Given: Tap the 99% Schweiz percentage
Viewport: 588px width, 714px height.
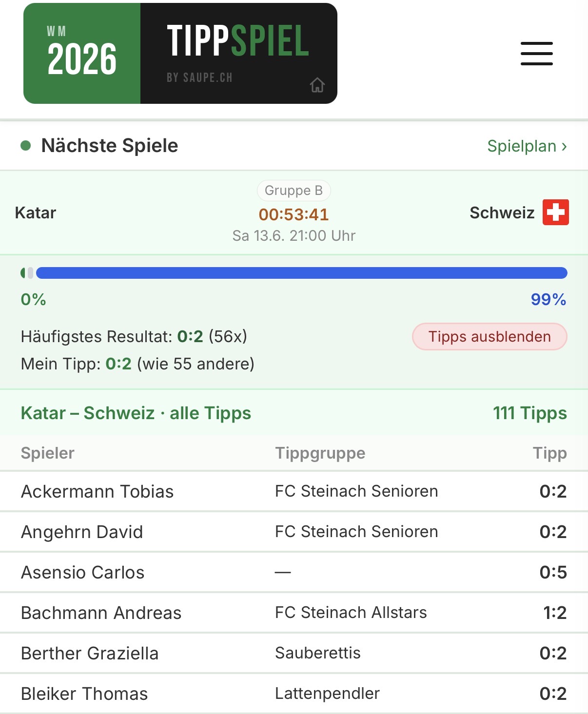Looking at the screenshot, I should pos(549,299).
